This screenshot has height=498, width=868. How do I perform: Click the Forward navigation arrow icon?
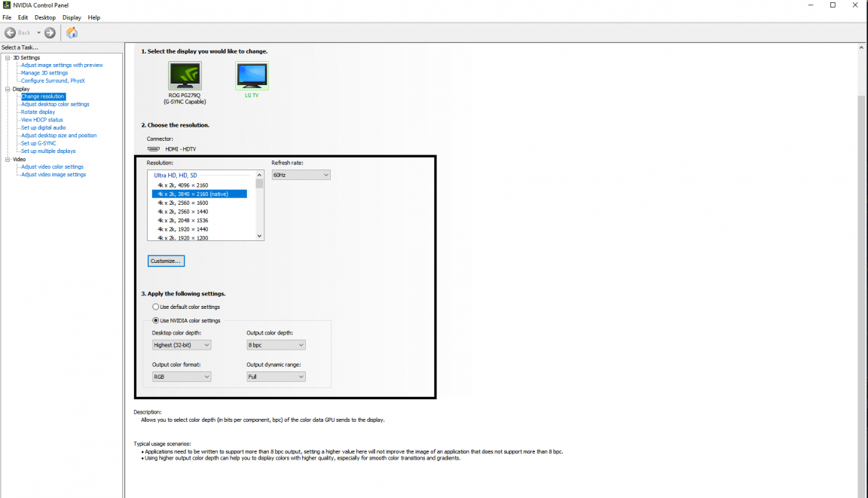48,32
